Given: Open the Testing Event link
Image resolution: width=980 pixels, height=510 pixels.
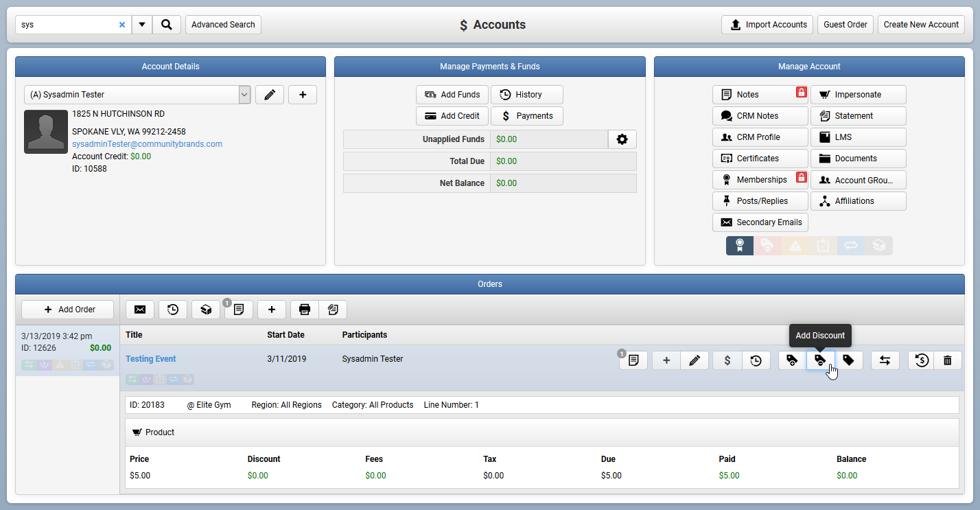Looking at the screenshot, I should (151, 359).
